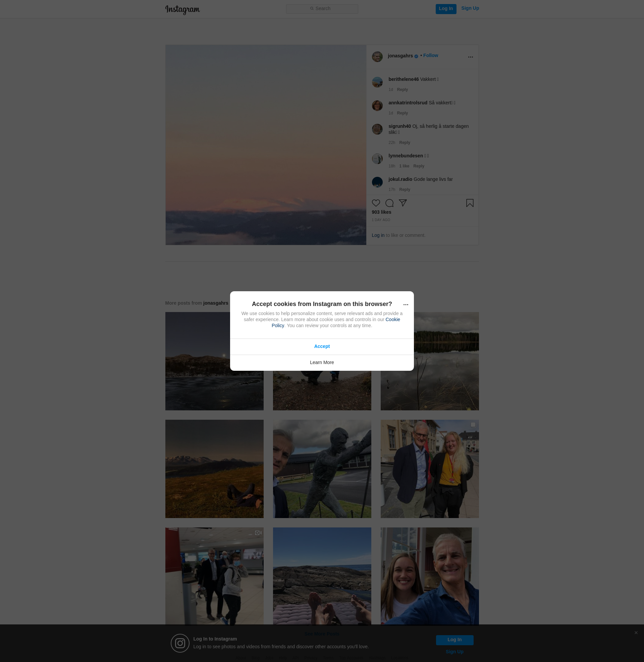Open the post options three-dot menu
This screenshot has height=662, width=644.
470,57
